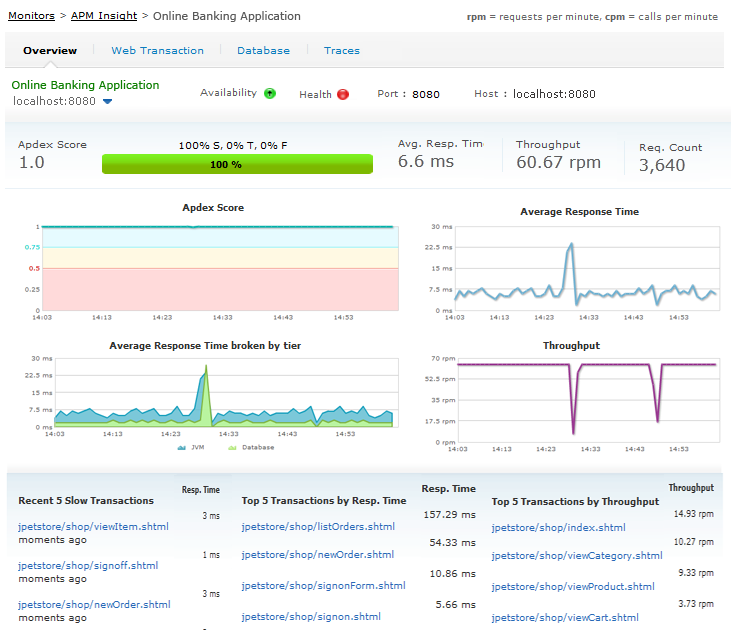The width and height of the screenshot is (731, 630).
Task: Go to Monitors breadcrumb link
Action: pyautogui.click(x=31, y=16)
